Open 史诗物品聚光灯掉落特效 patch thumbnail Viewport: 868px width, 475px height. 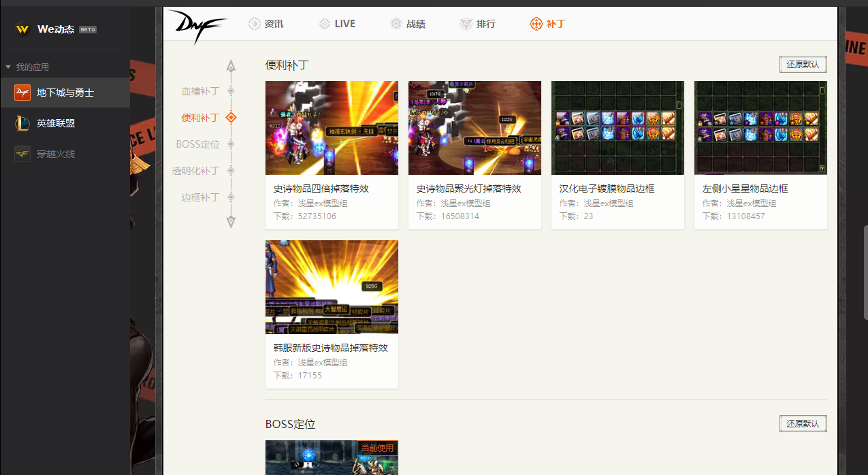[475, 128]
